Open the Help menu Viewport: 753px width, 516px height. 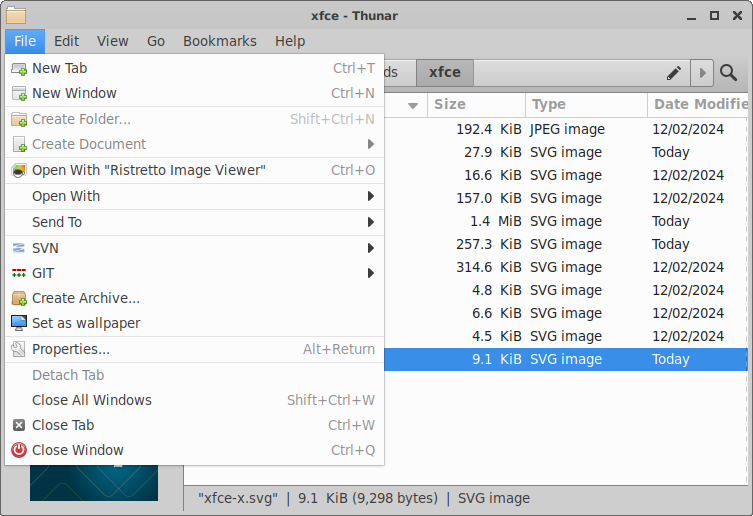pos(290,41)
